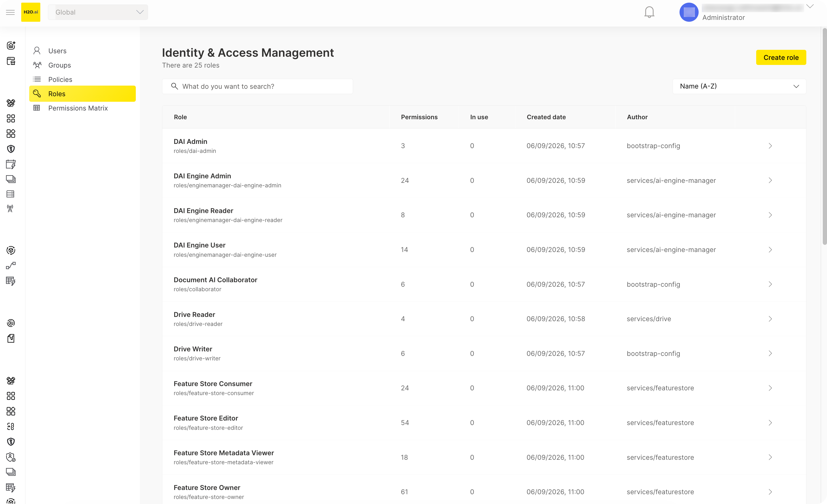Go to the Groups section
The height and width of the screenshot is (504, 827).
click(x=82, y=65)
